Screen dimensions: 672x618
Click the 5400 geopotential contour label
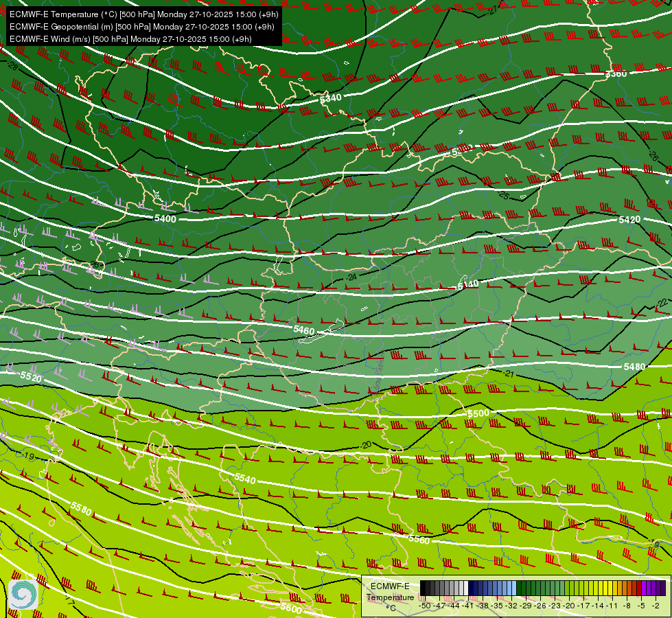(x=165, y=219)
